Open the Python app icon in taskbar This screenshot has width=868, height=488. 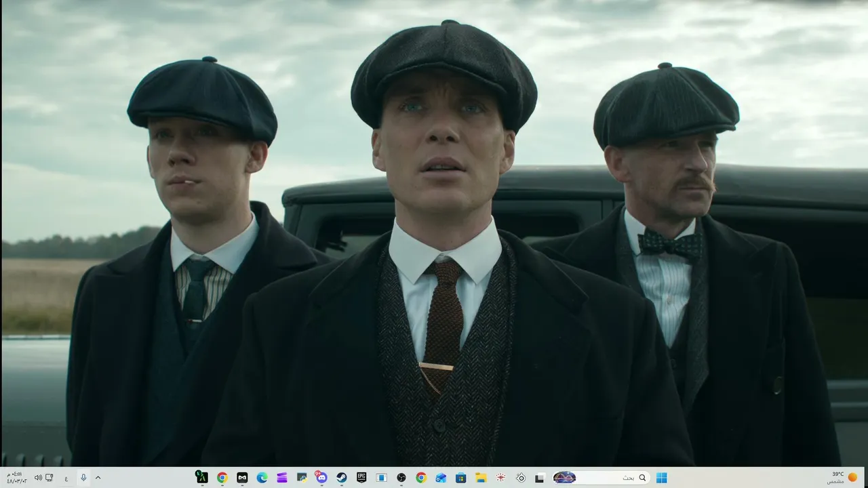coord(302,478)
